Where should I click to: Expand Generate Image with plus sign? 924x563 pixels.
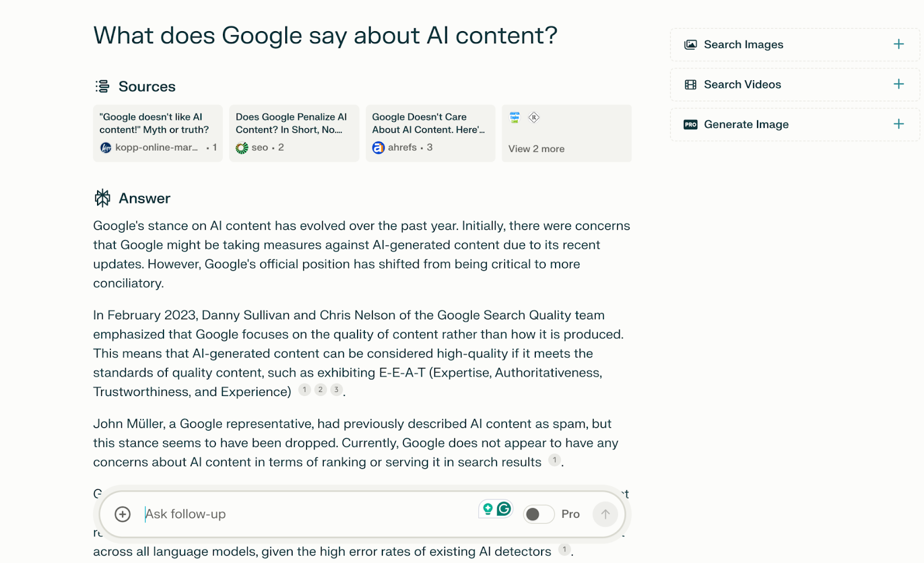coord(899,124)
